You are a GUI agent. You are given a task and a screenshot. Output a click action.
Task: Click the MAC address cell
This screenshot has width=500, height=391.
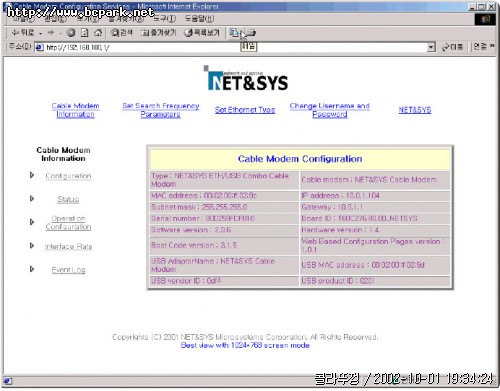click(224, 196)
